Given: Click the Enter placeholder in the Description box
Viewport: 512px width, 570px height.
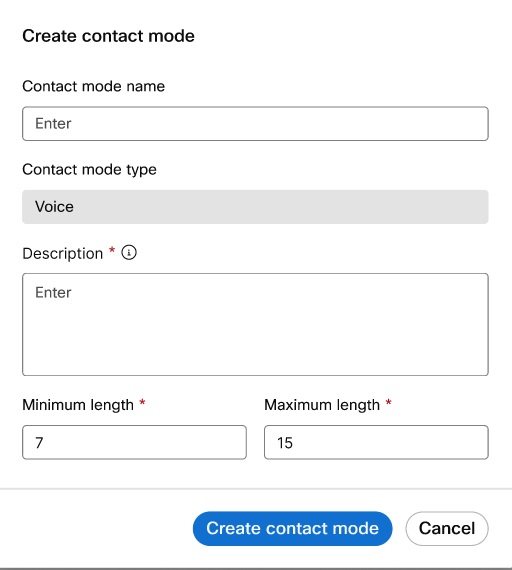Looking at the screenshot, I should click(x=53, y=293).
